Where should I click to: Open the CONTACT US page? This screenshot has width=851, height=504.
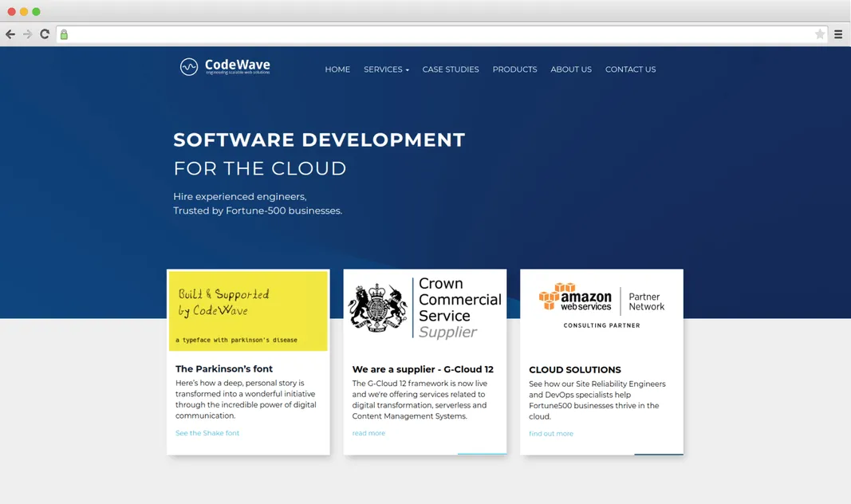click(x=631, y=69)
